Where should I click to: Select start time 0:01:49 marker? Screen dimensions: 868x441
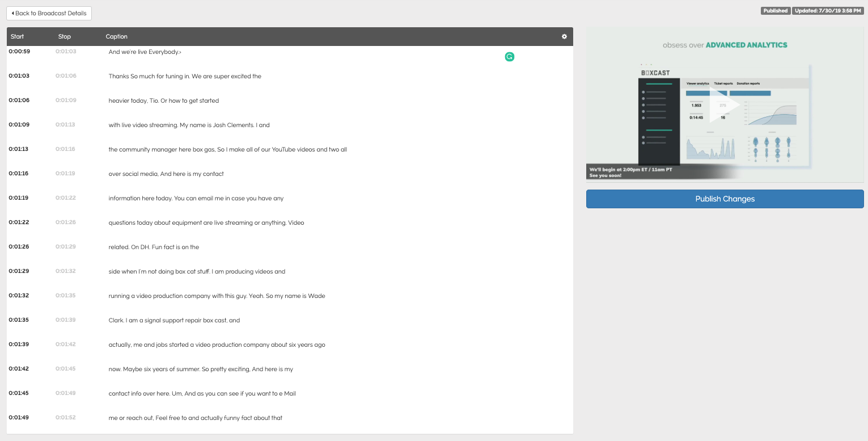19,418
